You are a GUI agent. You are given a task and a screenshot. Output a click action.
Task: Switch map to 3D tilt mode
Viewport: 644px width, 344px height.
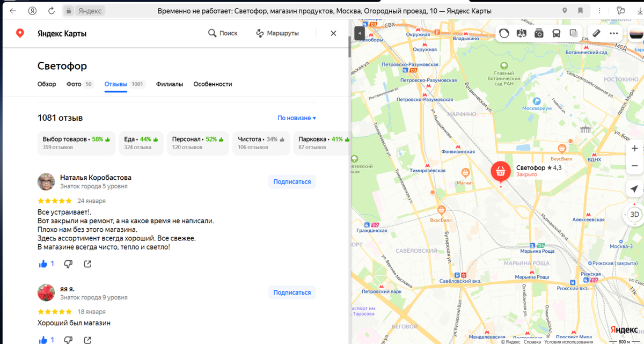coord(634,214)
